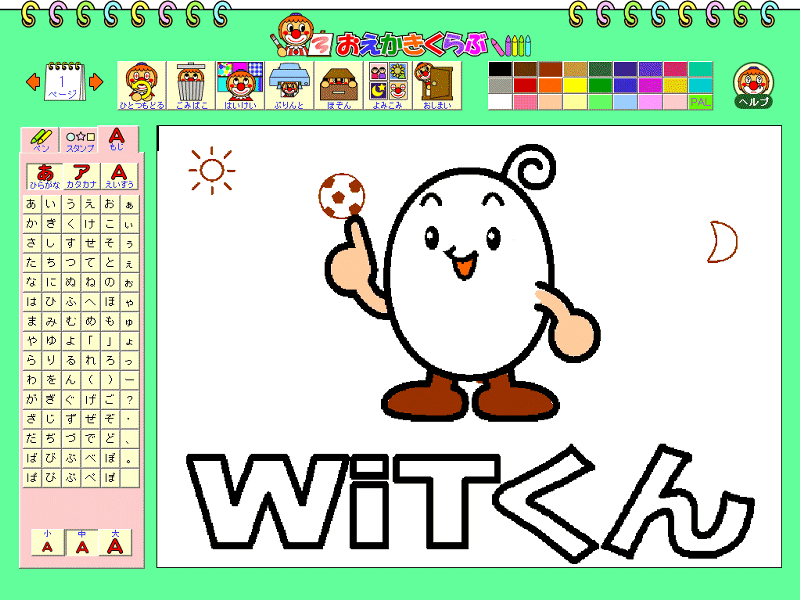Image resolution: width=800 pixels, height=600 pixels.
Task: Pick the white color swatch
Action: coord(500,102)
